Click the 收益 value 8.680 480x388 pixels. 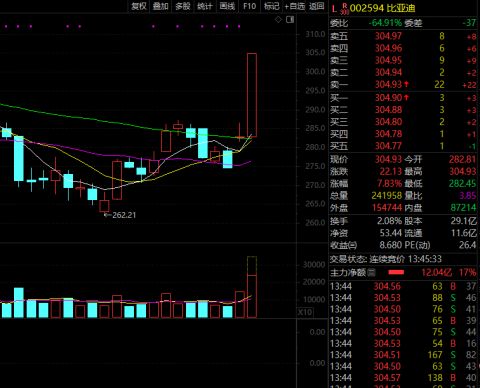point(391,245)
